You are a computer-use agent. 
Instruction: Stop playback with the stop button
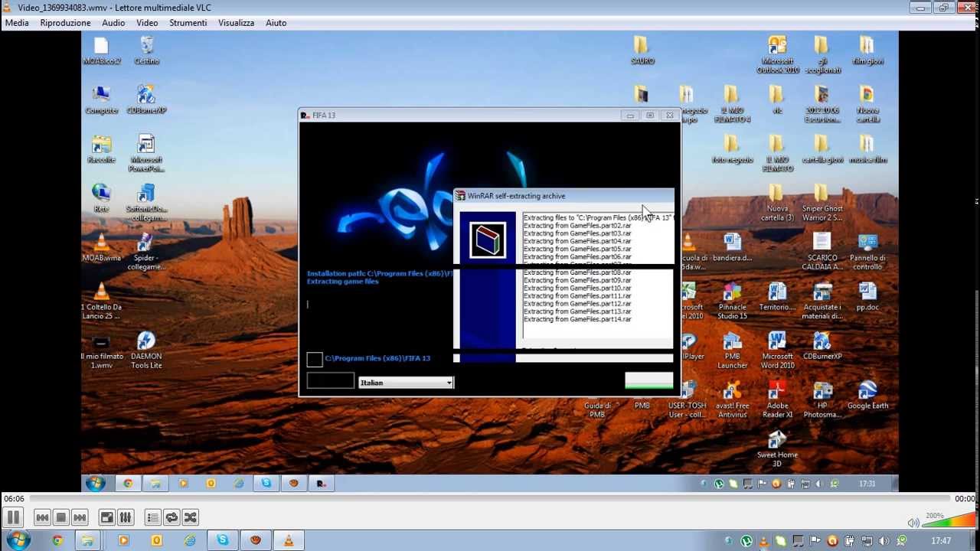[x=61, y=518]
